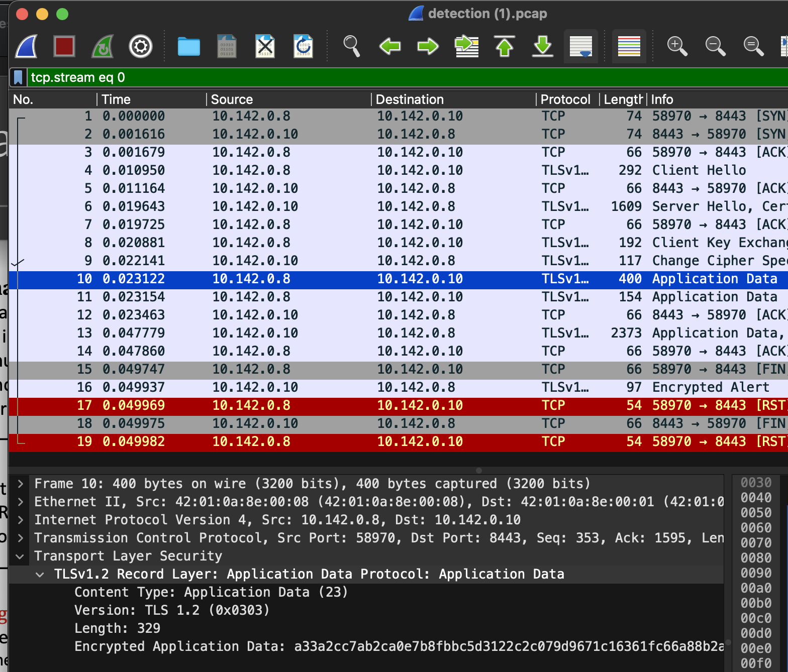Expand Internet Protocol Version 4 row

coord(21,520)
